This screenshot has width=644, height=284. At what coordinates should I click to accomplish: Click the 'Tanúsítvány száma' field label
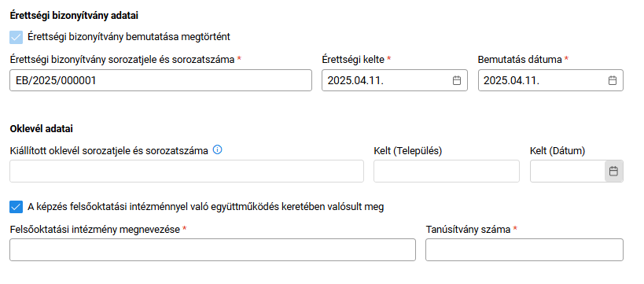pyautogui.click(x=468, y=230)
